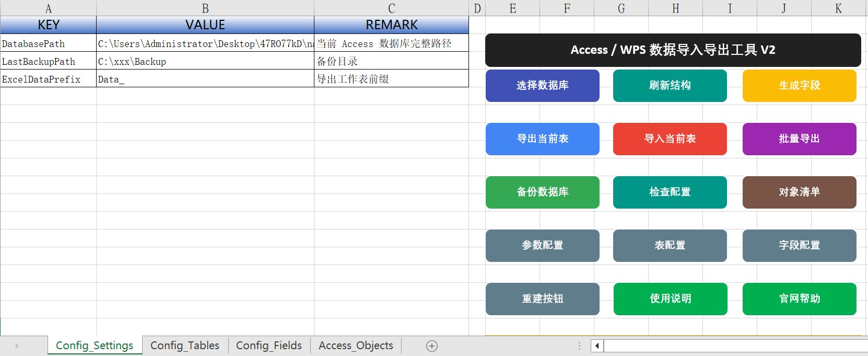The image size is (868, 356).
Task: Select column H header
Action: [x=675, y=8]
